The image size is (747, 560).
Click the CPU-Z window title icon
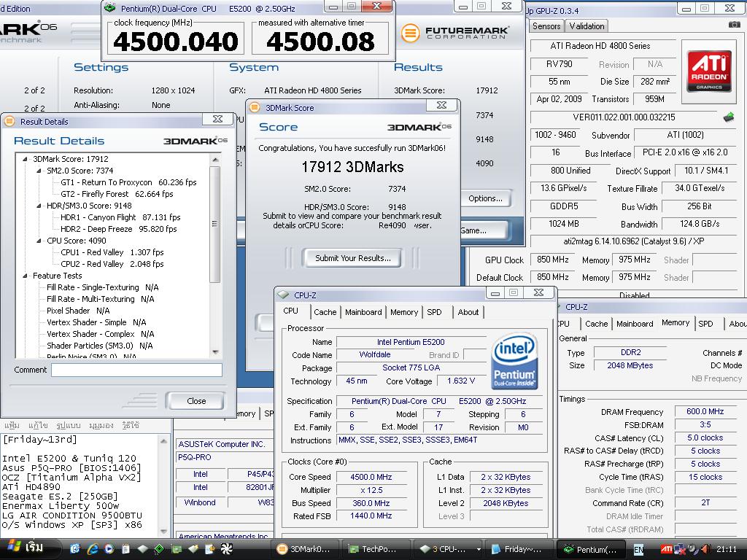coord(284,295)
